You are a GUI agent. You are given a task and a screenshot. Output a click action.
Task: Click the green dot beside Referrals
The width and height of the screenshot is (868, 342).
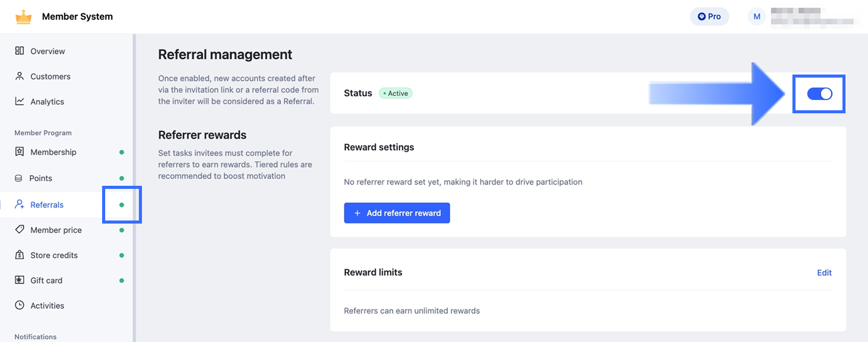(x=122, y=205)
